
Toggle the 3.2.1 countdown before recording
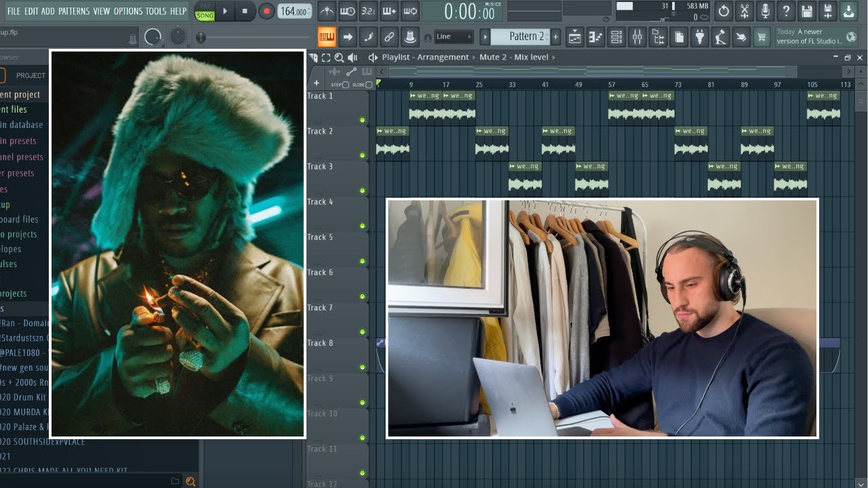(x=368, y=12)
